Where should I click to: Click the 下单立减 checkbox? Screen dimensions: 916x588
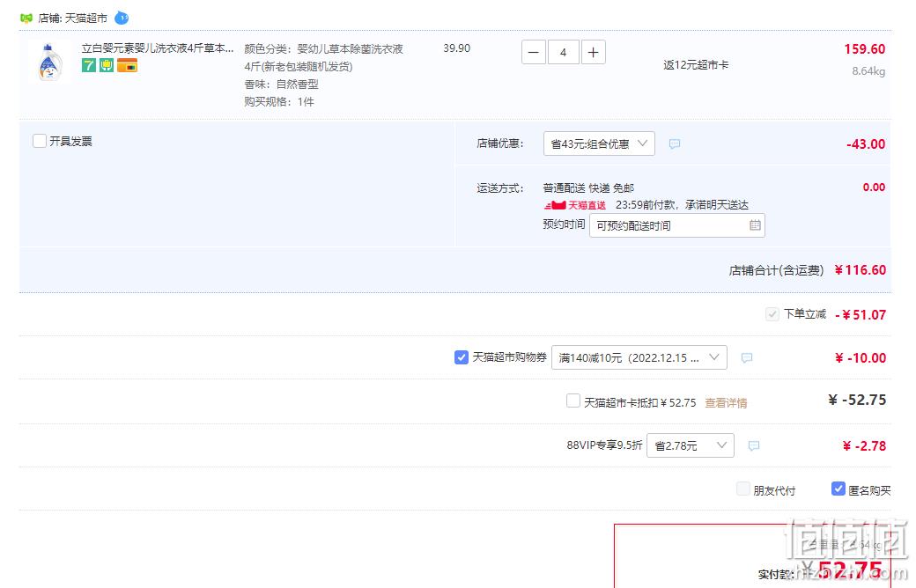tap(772, 314)
